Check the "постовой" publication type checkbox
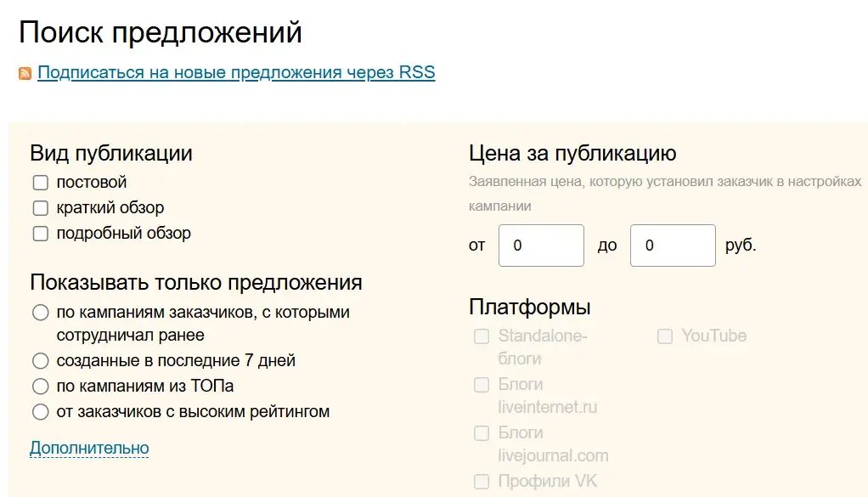The height and width of the screenshot is (497, 868). 41,182
